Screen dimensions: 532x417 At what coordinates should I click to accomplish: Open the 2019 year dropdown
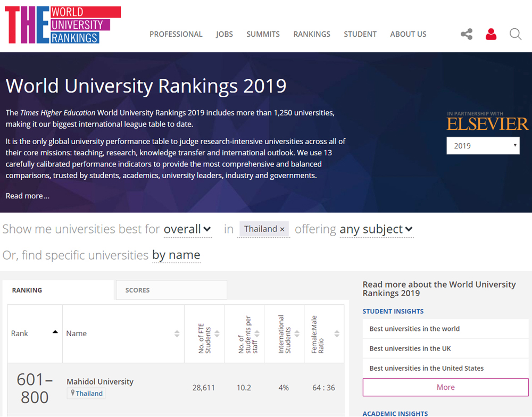click(x=483, y=146)
